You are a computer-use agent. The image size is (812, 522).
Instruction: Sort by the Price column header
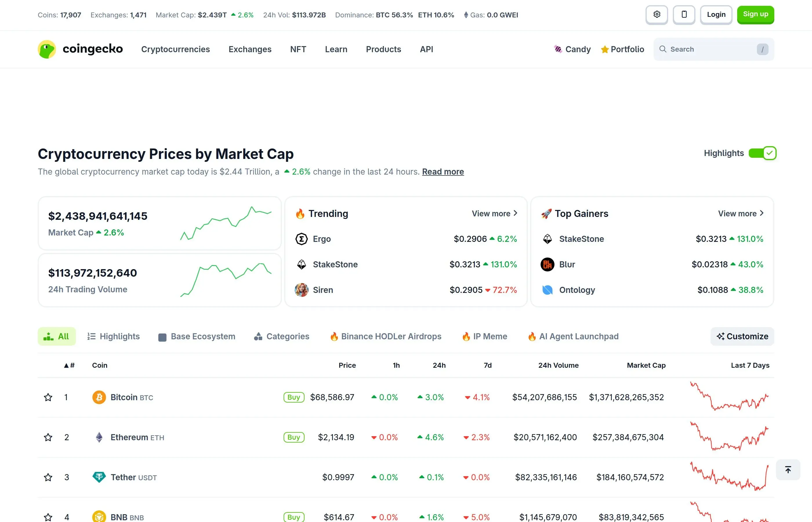[x=347, y=365]
